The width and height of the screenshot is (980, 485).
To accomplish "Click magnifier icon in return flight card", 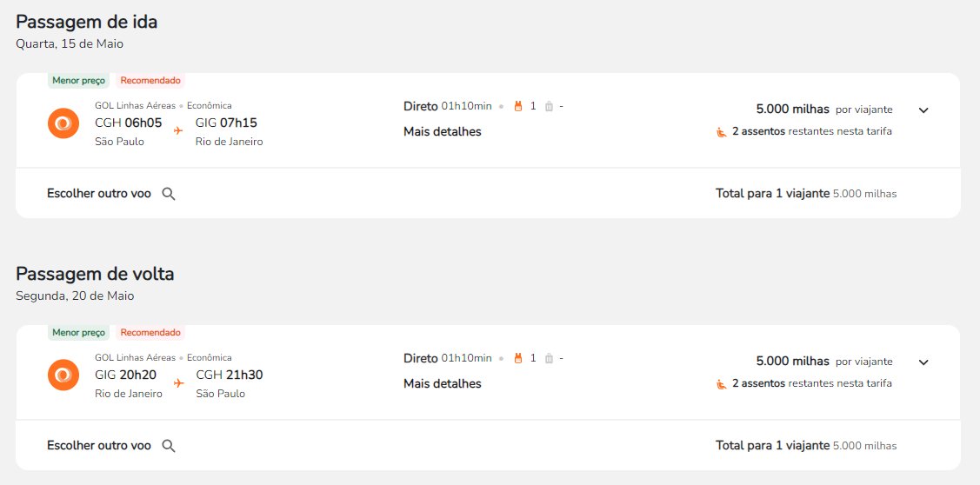I will click(168, 446).
